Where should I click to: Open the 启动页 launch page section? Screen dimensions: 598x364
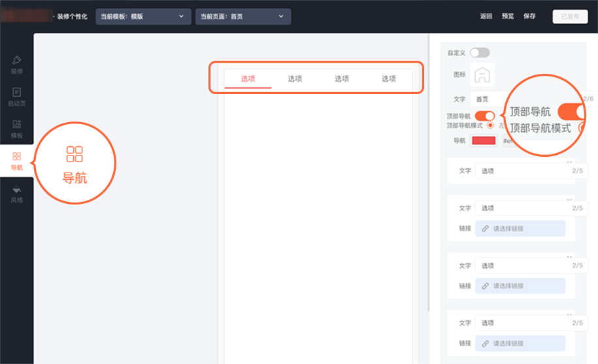(x=16, y=96)
